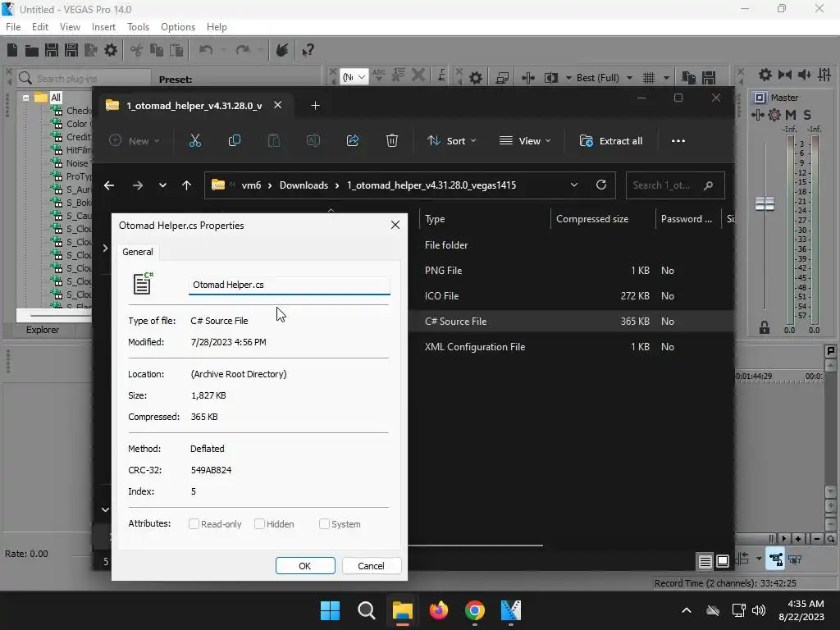Click the Delete trash icon in File Explorer
The image size is (840, 630).
tap(392, 141)
